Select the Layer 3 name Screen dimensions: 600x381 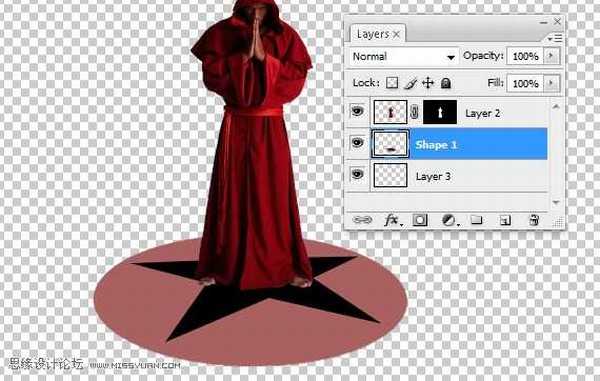pyautogui.click(x=433, y=176)
